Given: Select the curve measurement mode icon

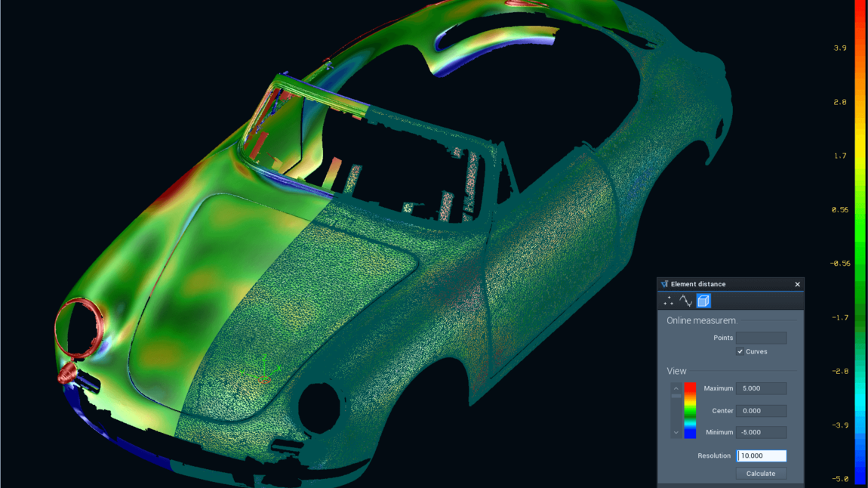Looking at the screenshot, I should 684,301.
